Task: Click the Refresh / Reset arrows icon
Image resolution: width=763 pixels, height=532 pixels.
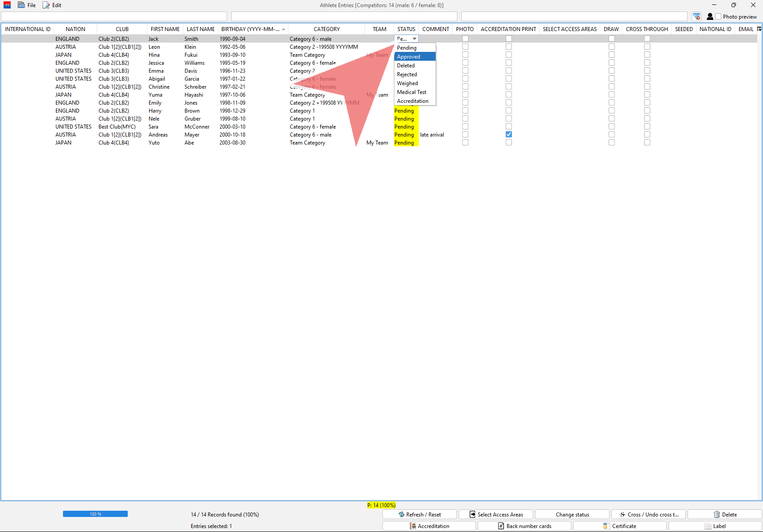Action: (401, 515)
